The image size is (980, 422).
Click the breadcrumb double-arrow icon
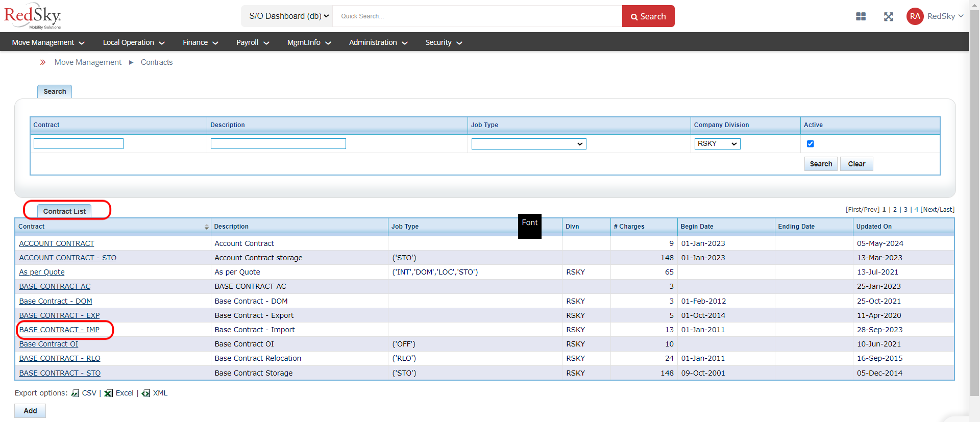[x=43, y=62]
